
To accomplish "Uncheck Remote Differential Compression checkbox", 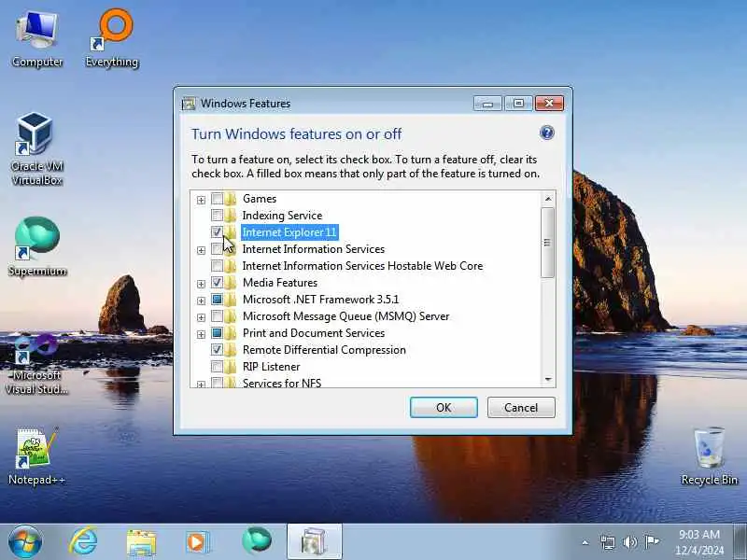I will click(217, 349).
